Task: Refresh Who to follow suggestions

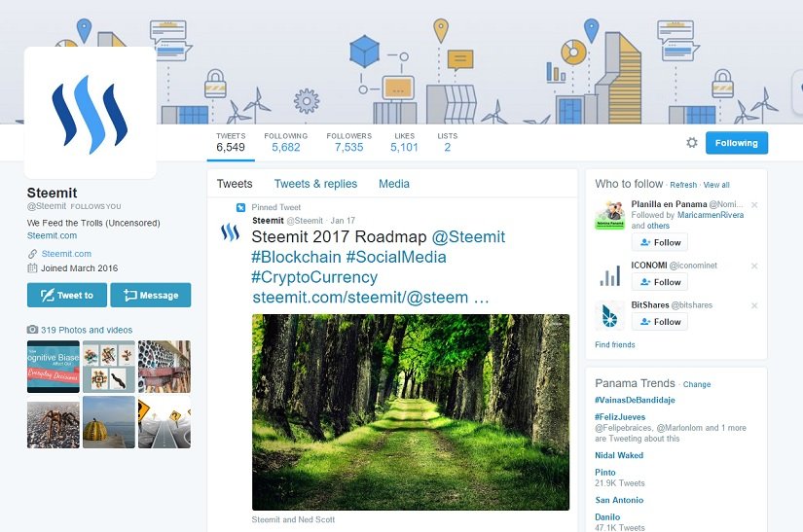Action: 683,185
